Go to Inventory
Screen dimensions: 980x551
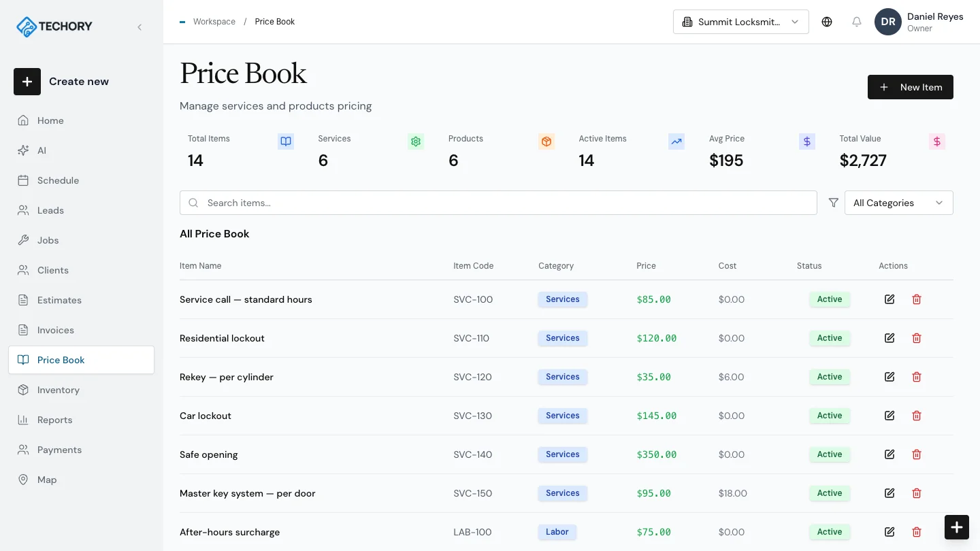pyautogui.click(x=81, y=390)
